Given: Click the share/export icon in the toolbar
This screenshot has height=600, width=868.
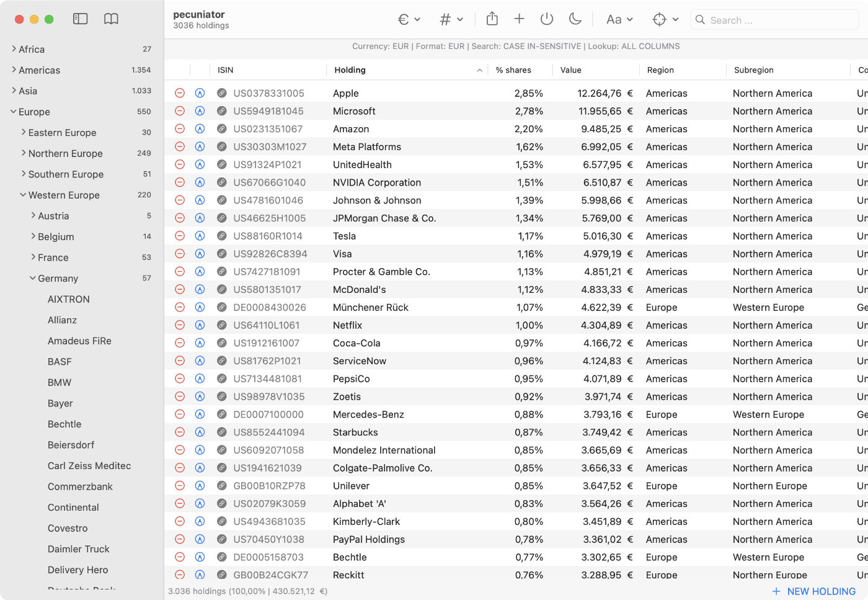Looking at the screenshot, I should click(x=492, y=19).
